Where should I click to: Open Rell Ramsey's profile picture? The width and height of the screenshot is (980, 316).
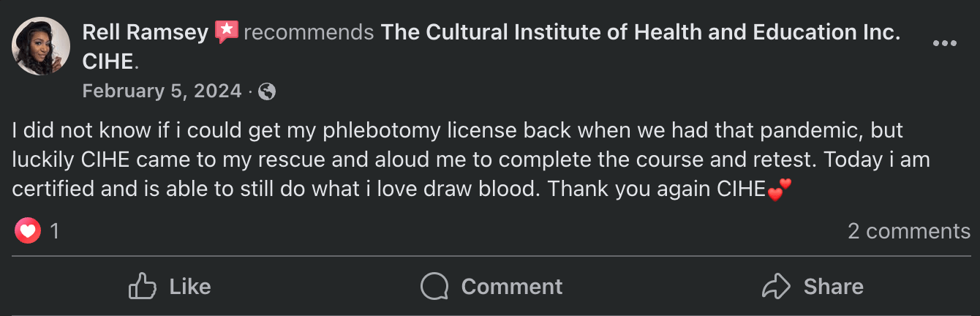pyautogui.click(x=41, y=46)
